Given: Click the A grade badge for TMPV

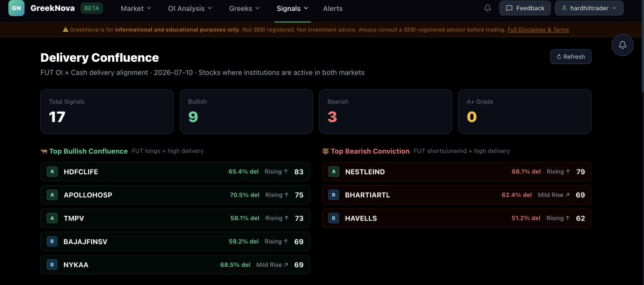Looking at the screenshot, I should point(52,218).
